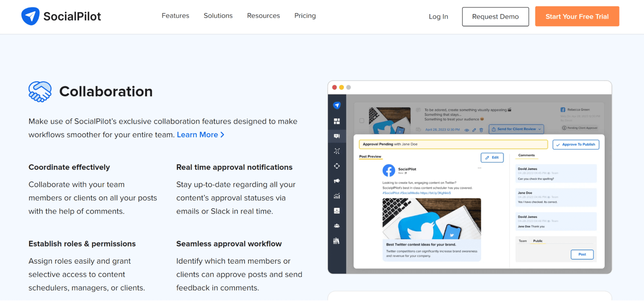Click the team members icon in sidebar
The height and width of the screenshot is (301, 644).
[337, 226]
